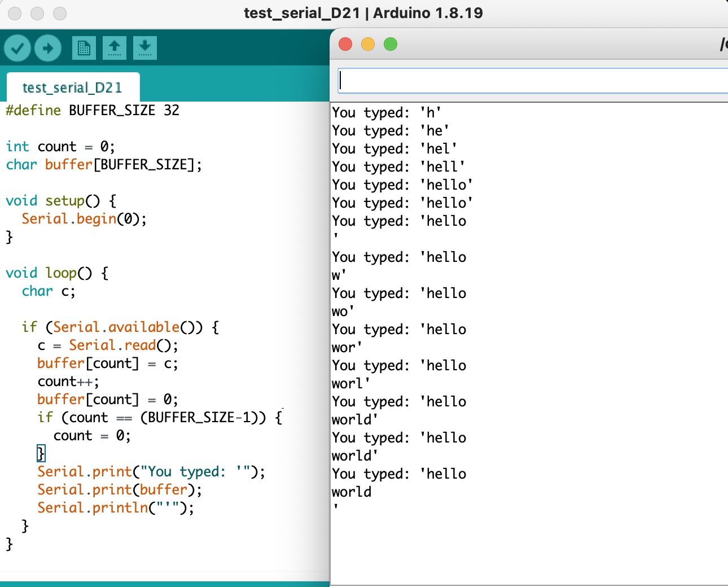Close the serial monitor with red button
This screenshot has width=728, height=587.
(345, 44)
